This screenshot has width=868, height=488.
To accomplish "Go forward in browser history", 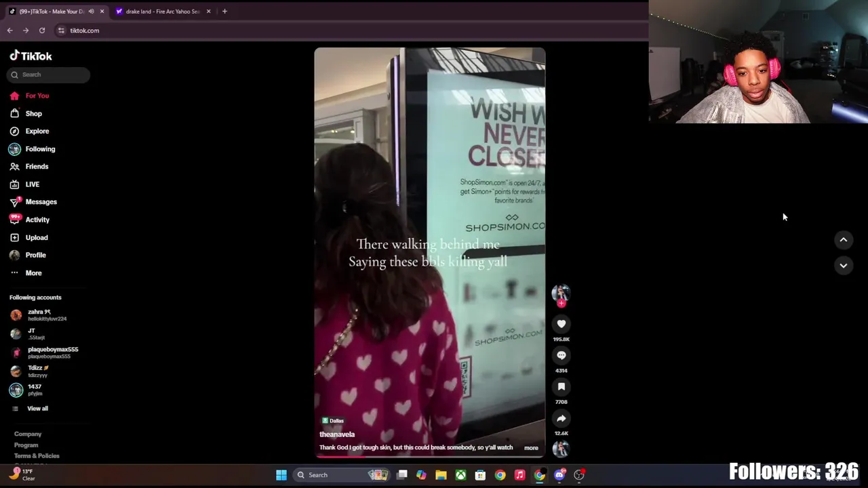I will [x=26, y=30].
